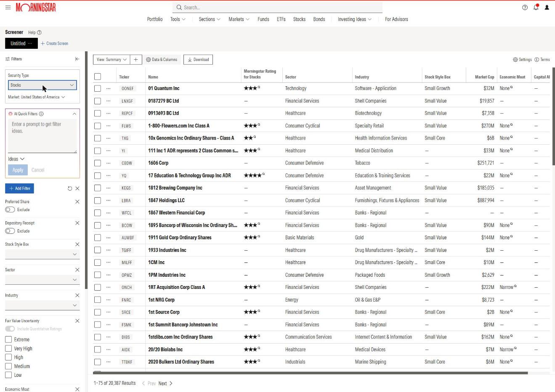Go to next results page arrow
555x392 pixels.
coord(171,384)
